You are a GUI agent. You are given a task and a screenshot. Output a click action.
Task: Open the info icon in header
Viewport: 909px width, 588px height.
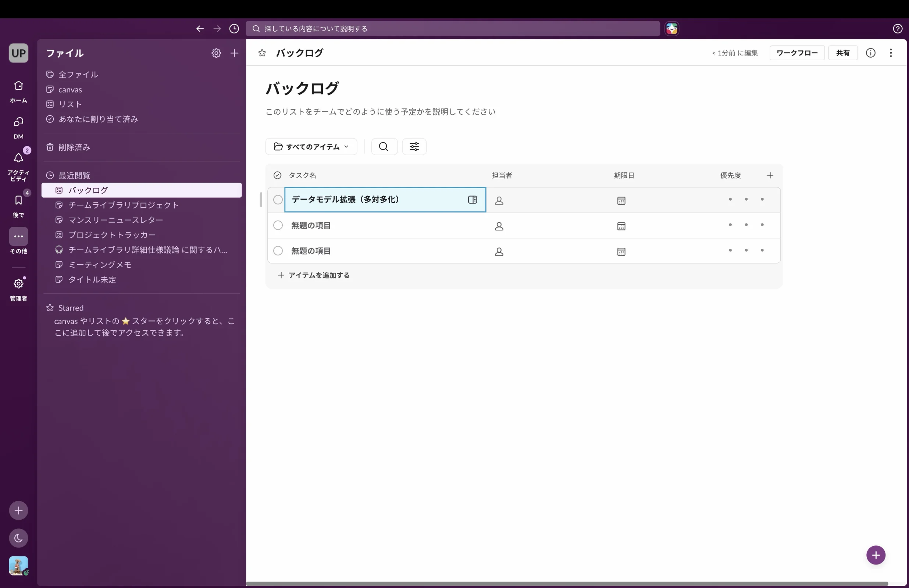coord(870,53)
